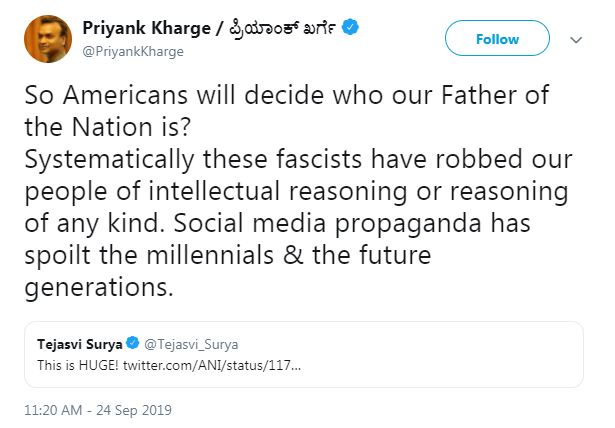Click the Follow button
615x428 pixels.
pos(497,39)
